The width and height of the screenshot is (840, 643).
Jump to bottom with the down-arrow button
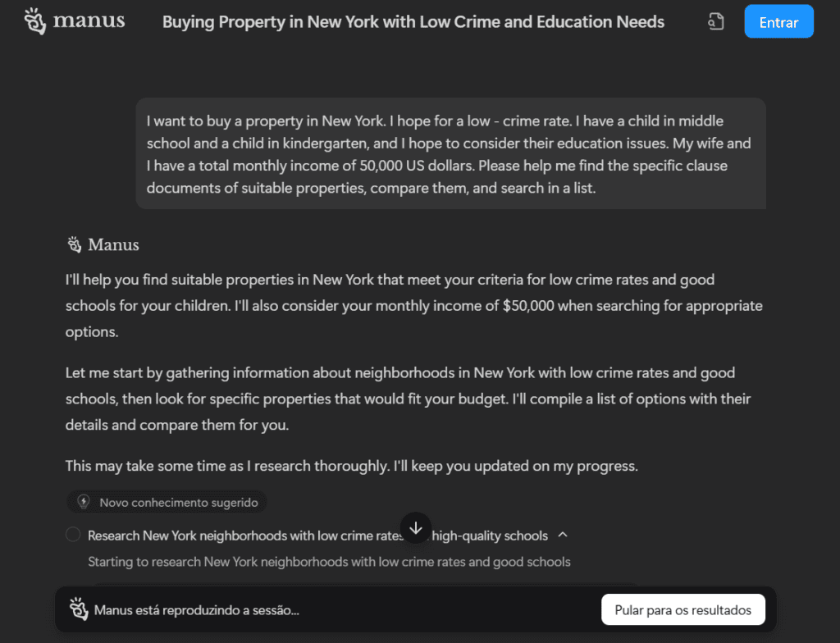coord(416,528)
